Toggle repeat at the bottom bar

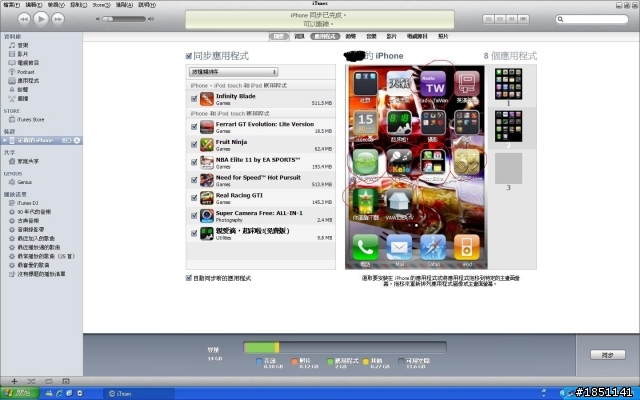[x=49, y=381]
